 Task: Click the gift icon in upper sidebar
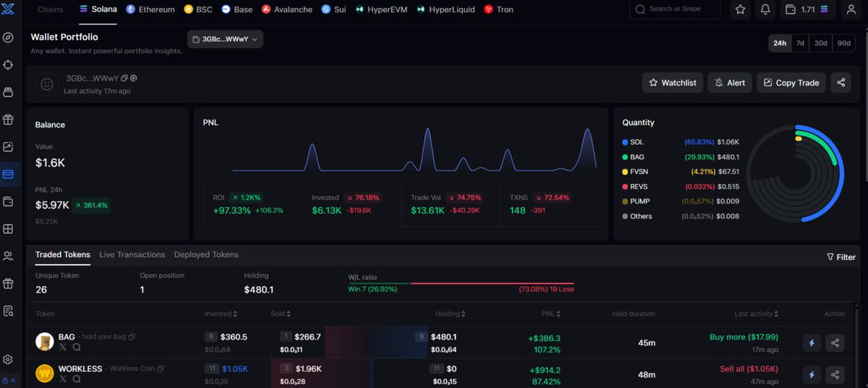tap(8, 119)
